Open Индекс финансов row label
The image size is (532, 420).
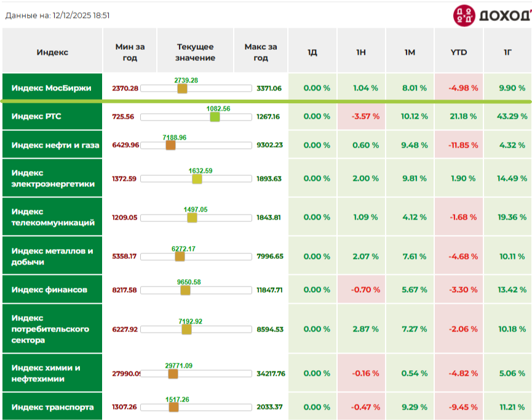click(52, 290)
